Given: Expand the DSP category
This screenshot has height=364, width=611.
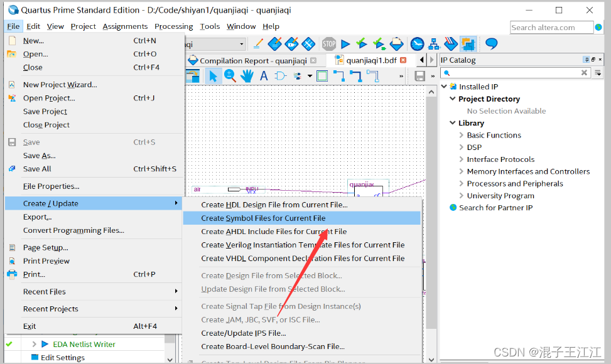Looking at the screenshot, I should point(462,147).
